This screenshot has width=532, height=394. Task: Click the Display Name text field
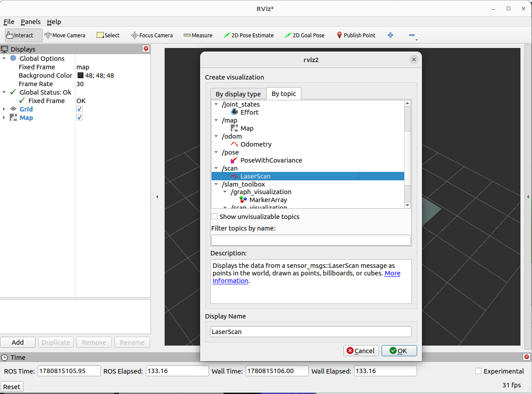point(311,332)
